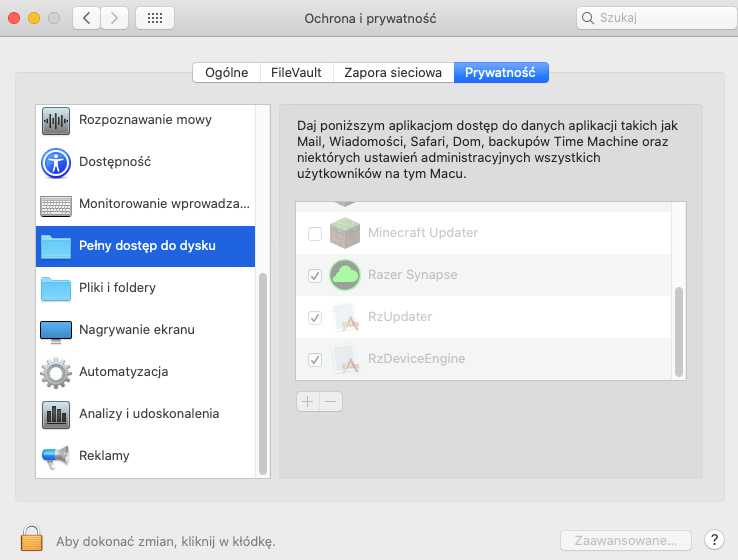This screenshot has width=738, height=560.
Task: Click the Automatyzacja gear icon
Action: 56,373
